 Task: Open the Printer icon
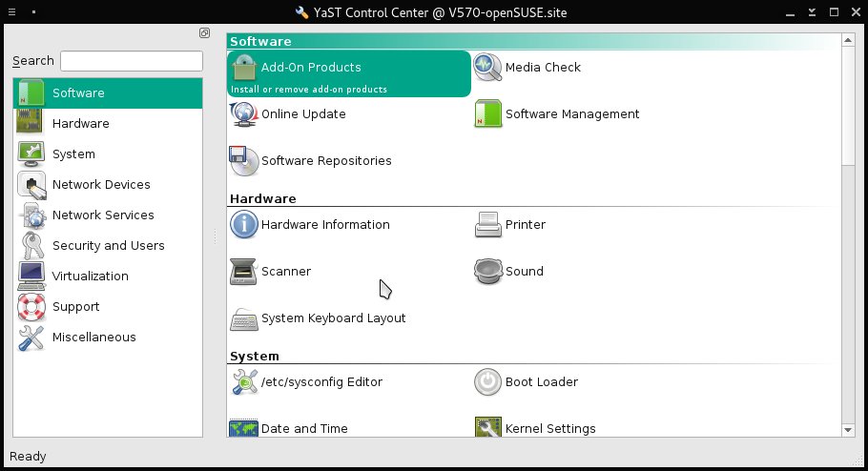tap(487, 225)
